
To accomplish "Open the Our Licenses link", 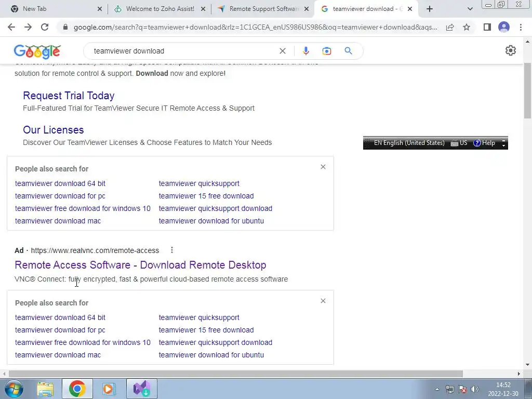I will click(54, 130).
